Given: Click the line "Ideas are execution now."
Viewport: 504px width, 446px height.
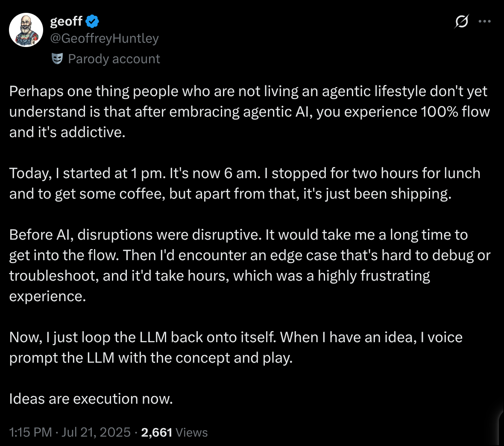Looking at the screenshot, I should [91, 399].
